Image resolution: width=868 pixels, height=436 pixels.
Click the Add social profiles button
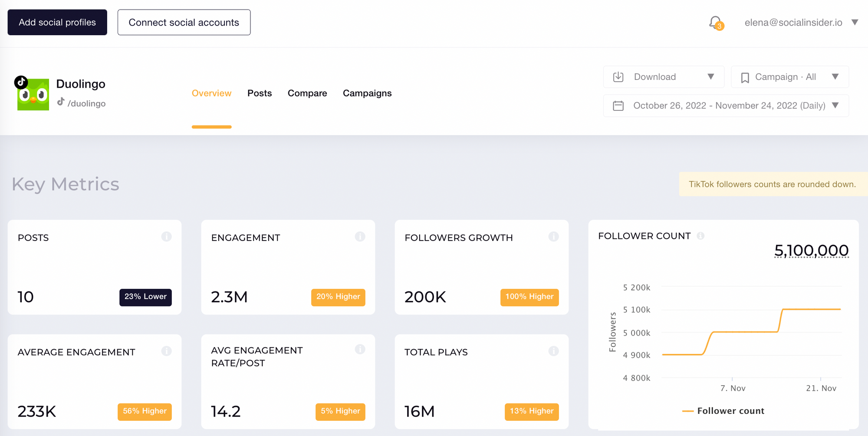pos(57,22)
